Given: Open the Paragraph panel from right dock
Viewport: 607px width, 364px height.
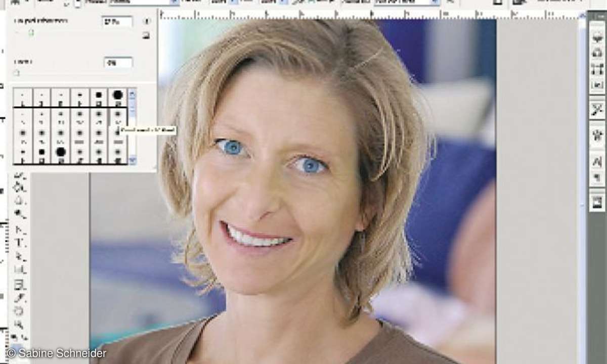Looking at the screenshot, I should tap(597, 177).
